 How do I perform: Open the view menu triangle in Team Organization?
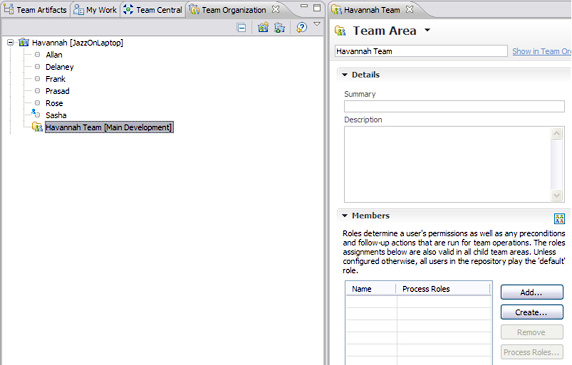click(x=317, y=24)
